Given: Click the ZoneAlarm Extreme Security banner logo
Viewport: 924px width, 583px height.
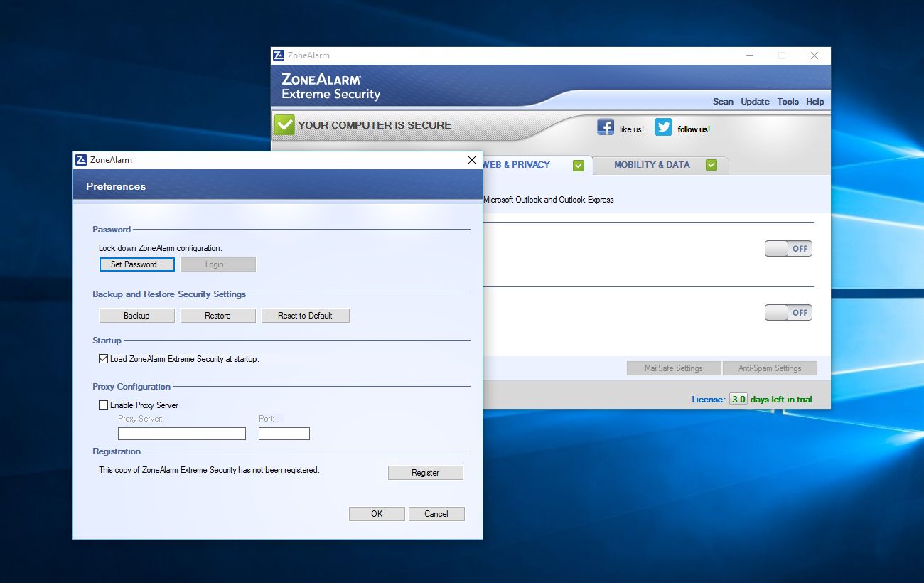Looking at the screenshot, I should coord(331,87).
